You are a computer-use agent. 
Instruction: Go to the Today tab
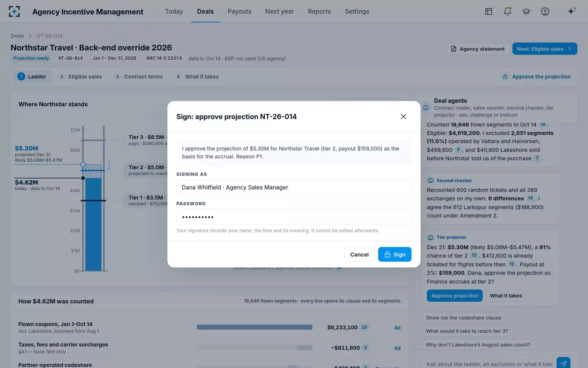(x=174, y=11)
